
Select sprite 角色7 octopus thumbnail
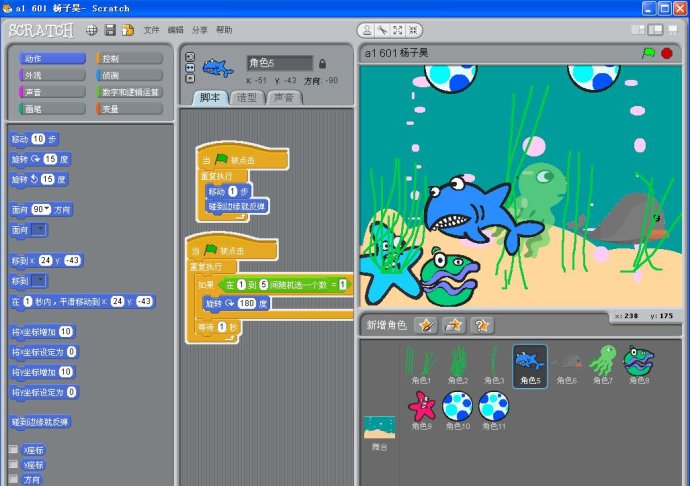tap(602, 366)
